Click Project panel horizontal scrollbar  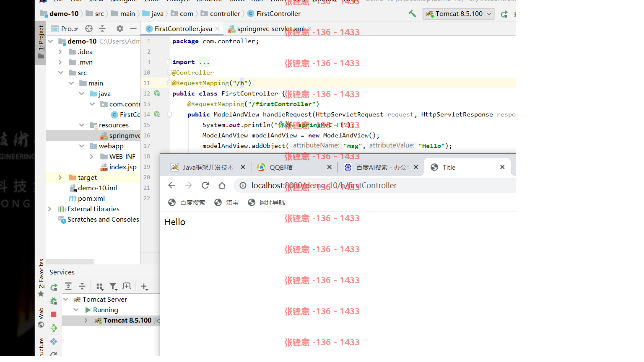pos(70,262)
